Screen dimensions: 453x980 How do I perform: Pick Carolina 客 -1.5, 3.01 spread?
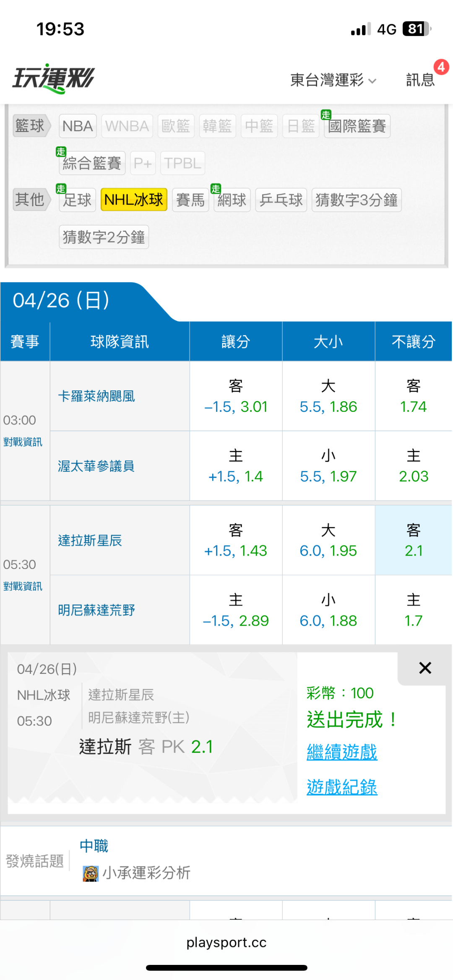pyautogui.click(x=236, y=396)
